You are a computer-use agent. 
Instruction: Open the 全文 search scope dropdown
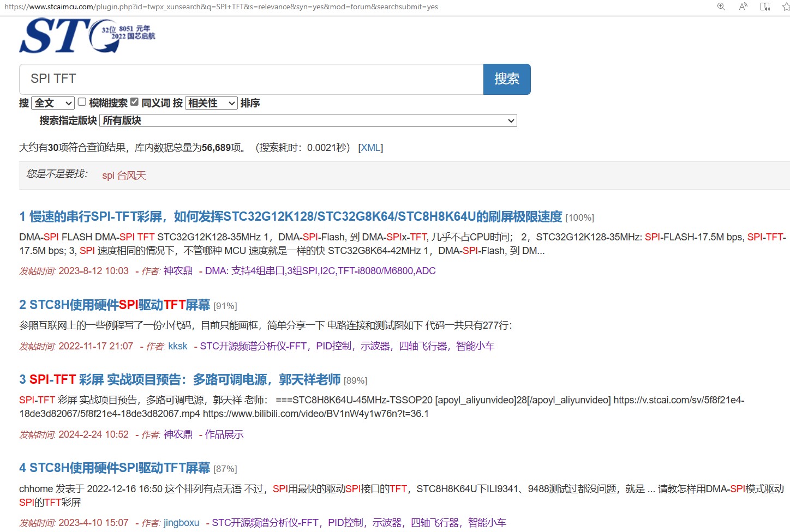click(x=53, y=103)
